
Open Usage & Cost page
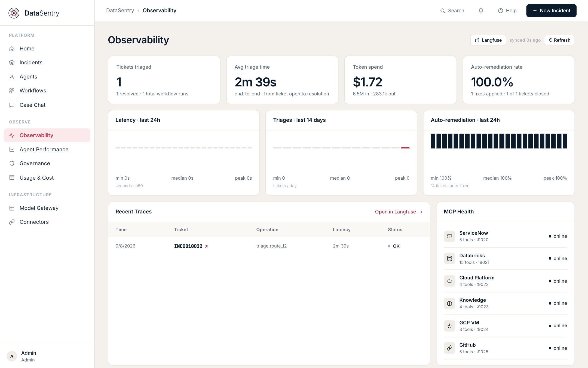tap(47, 178)
